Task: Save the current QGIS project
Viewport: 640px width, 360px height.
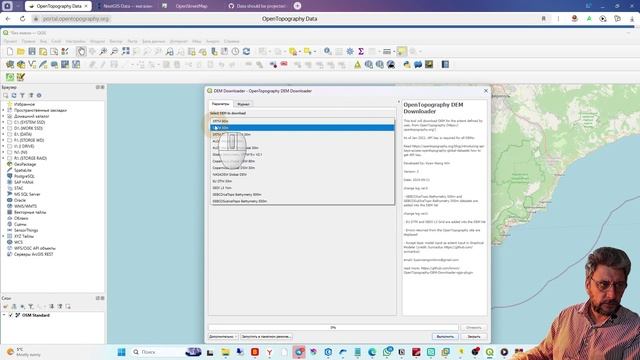Action: pyautogui.click(x=32, y=51)
